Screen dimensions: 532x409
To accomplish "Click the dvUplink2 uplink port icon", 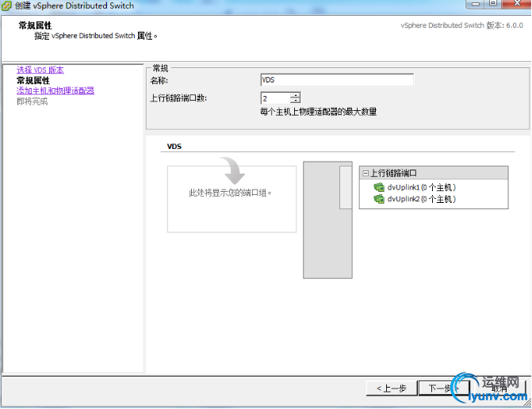I will click(x=379, y=199).
